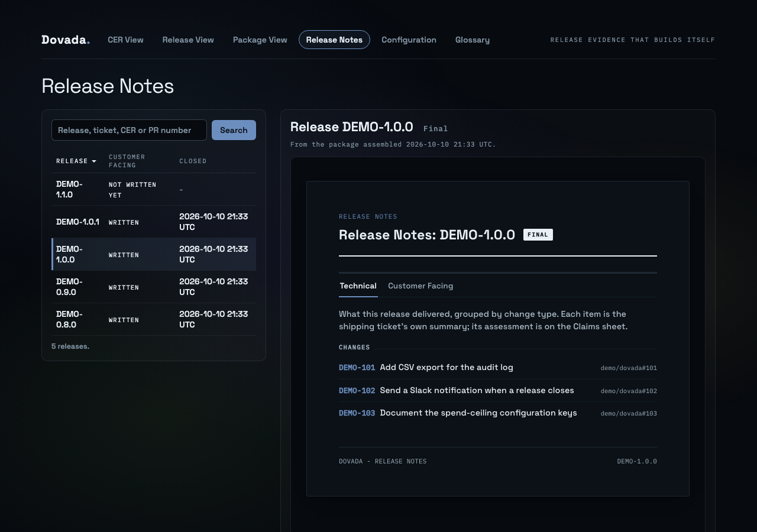Screen dimensions: 757x532
Task: Select the Release Notes nav item
Action: pos(334,40)
